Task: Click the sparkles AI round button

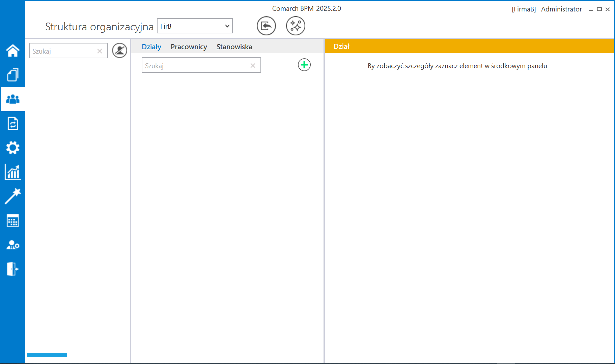Action: click(x=296, y=26)
